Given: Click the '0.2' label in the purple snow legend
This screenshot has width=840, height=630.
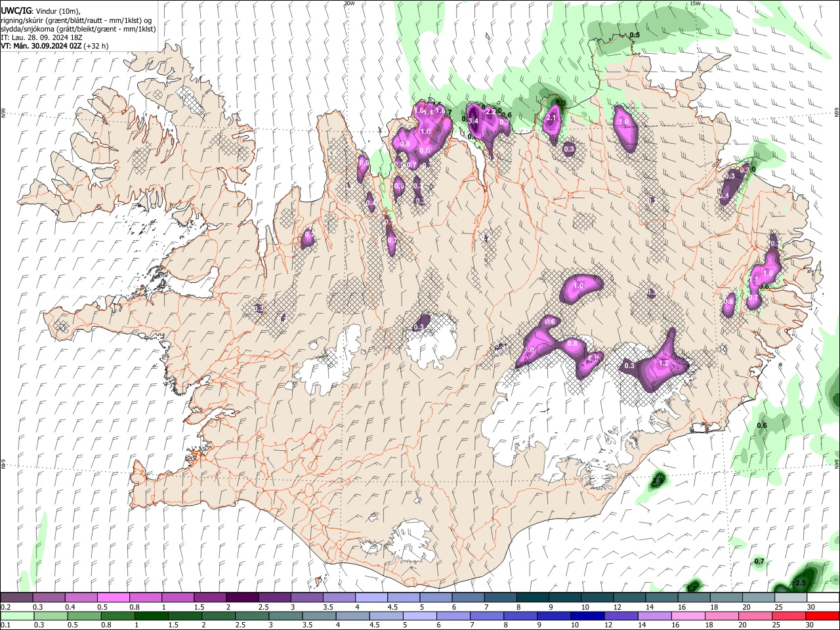Looking at the screenshot, I should click(6, 607).
